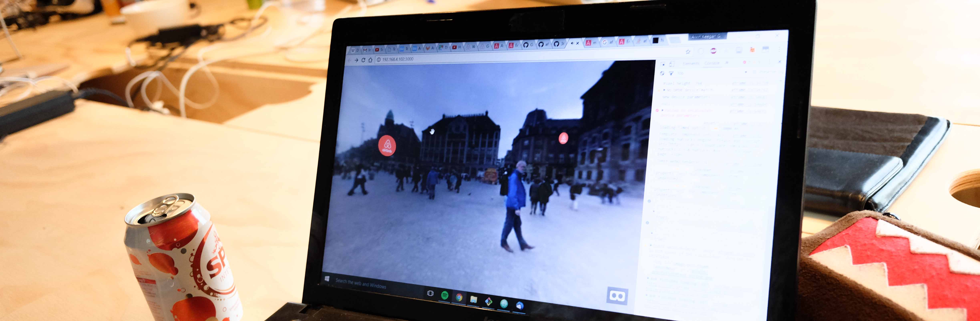980x321 pixels.
Task: Click the address bar showing 192.168.4.102:3000
Action: click(398, 59)
